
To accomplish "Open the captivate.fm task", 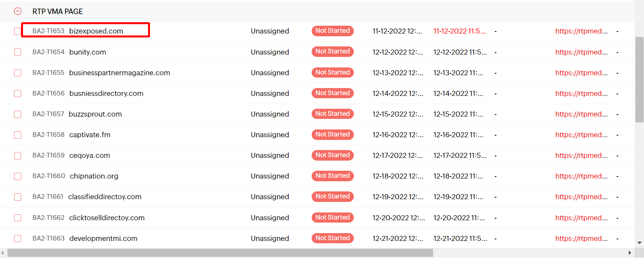I will (90, 135).
